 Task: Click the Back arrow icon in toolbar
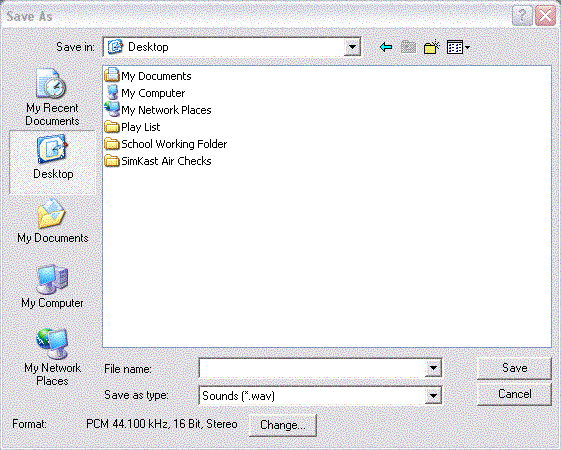point(386,47)
